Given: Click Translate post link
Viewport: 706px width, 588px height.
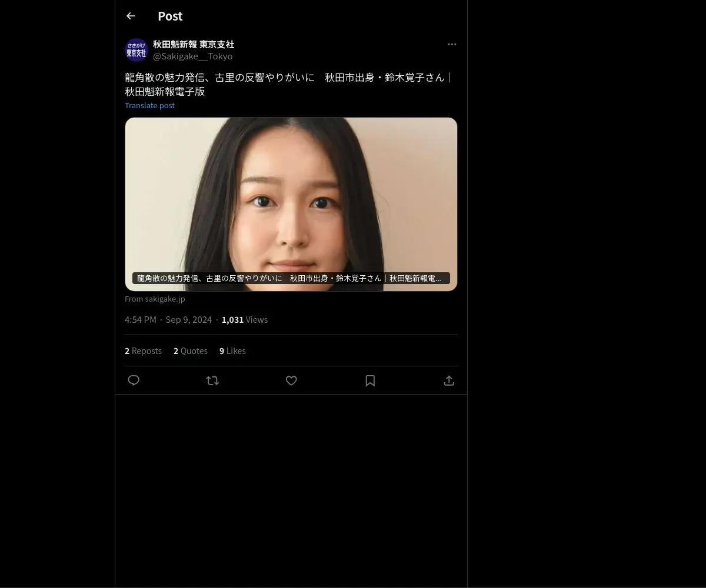Looking at the screenshot, I should 149,105.
